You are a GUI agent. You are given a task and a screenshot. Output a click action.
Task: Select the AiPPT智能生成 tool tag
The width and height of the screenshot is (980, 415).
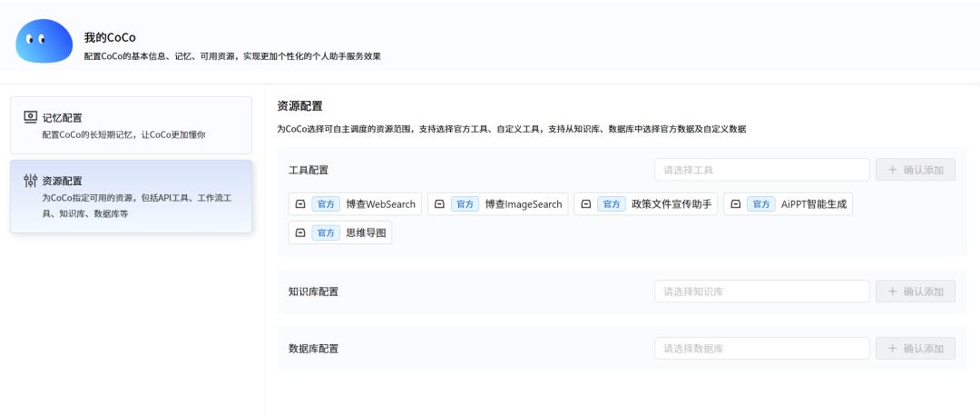click(789, 204)
